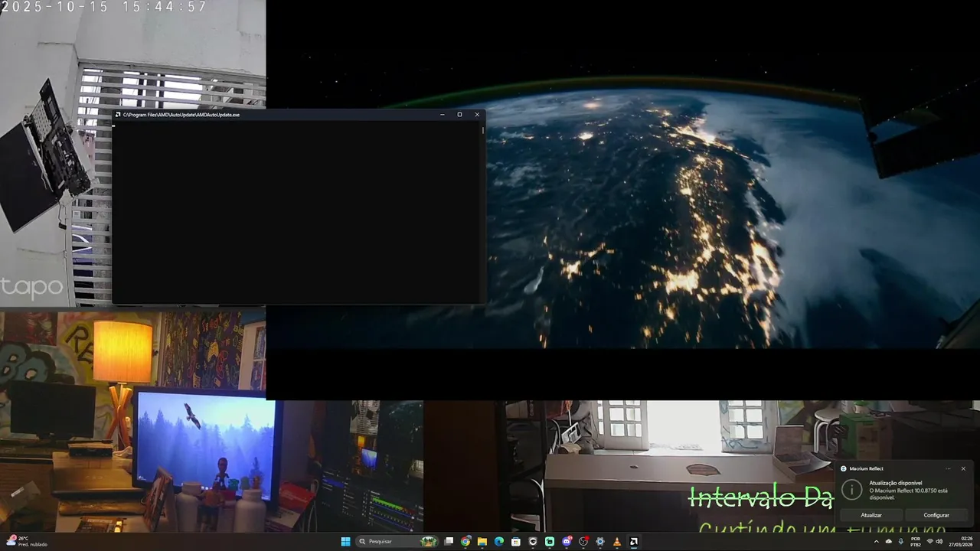Open File Explorer from the taskbar
This screenshot has width=980, height=551.
482,542
